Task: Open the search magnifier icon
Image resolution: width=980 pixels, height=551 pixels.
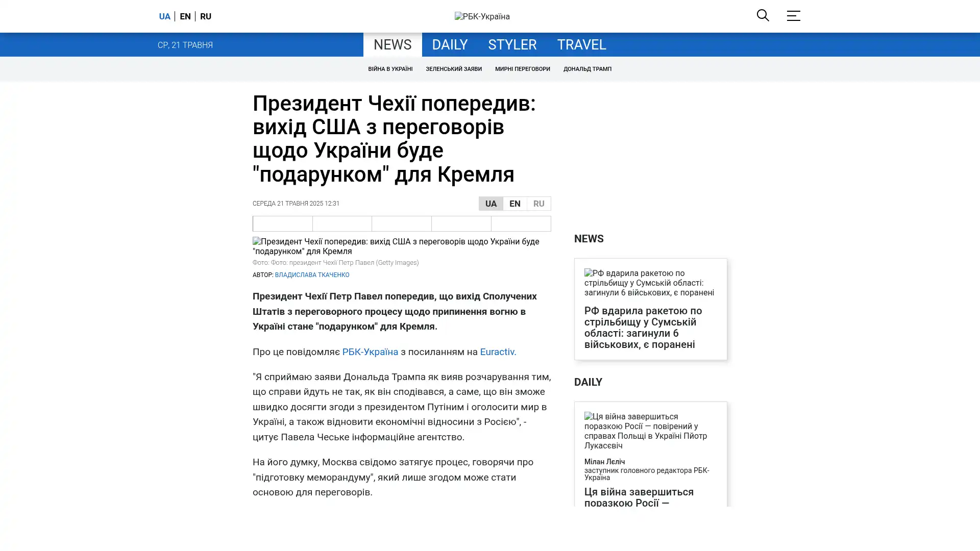Action: coord(763,15)
